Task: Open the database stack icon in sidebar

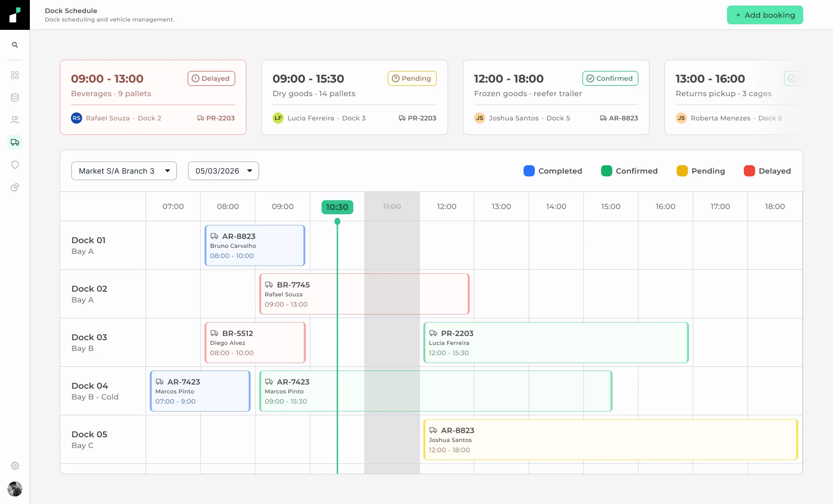Action: (x=15, y=98)
